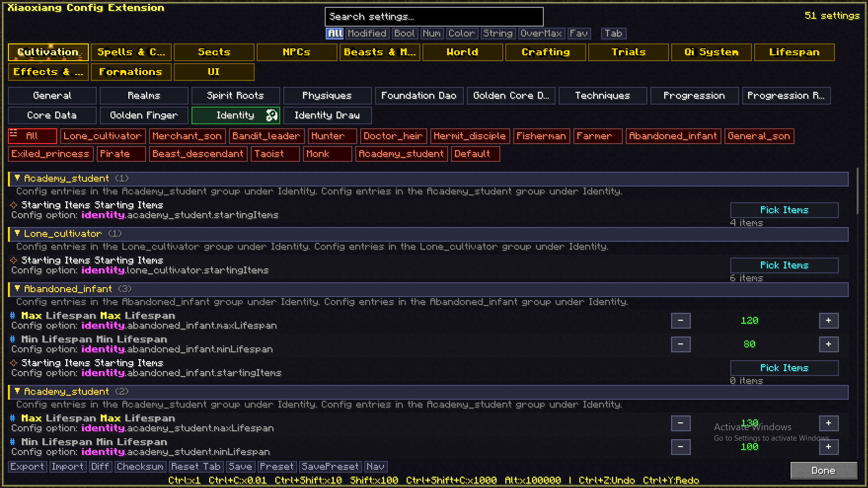868x488 pixels.
Task: Filter by the Beast_descendant group
Action: tap(198, 154)
